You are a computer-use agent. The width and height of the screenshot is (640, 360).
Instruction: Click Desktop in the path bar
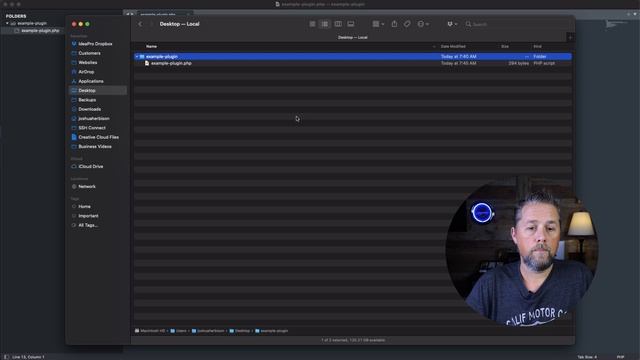[240, 331]
